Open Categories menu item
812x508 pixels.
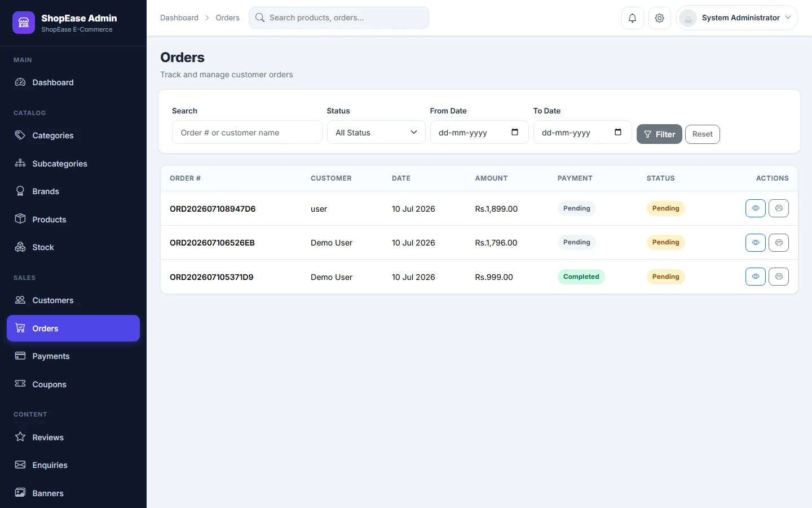point(73,135)
